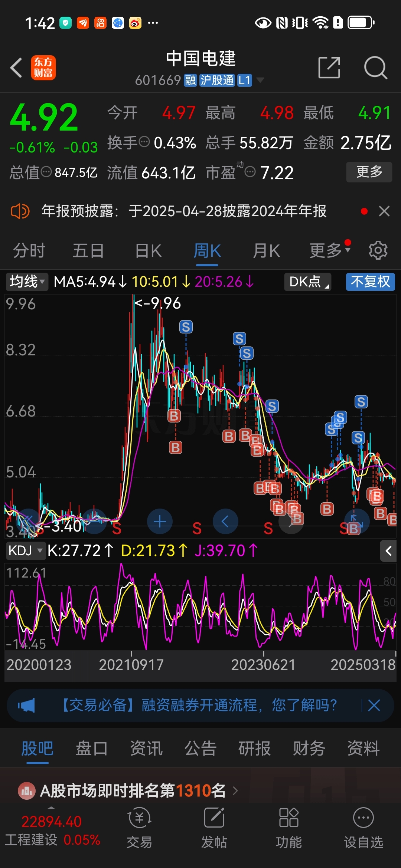This screenshot has height=868, width=401.
Task: Open the search magnifier icon
Action: coord(376,68)
